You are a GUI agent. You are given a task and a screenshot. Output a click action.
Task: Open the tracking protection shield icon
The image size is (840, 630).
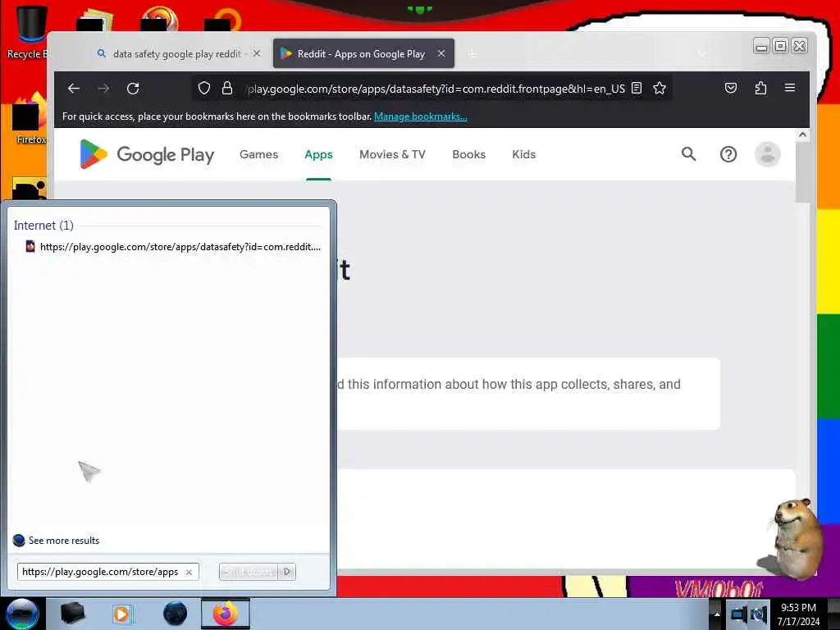click(204, 88)
